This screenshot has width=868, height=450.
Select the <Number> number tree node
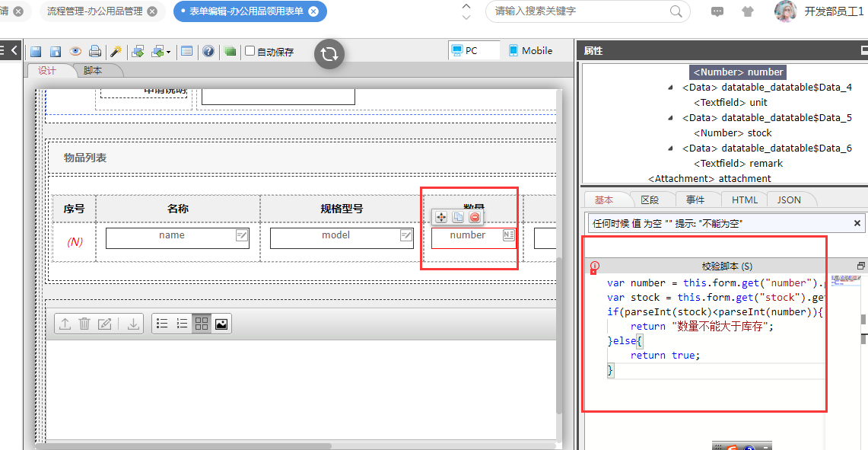pos(738,72)
